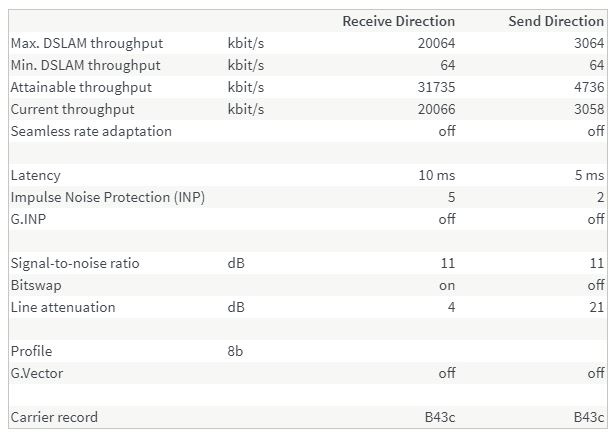Screen dimensions: 616x438
Task: Select the Profile value 8b
Action: click(237, 351)
